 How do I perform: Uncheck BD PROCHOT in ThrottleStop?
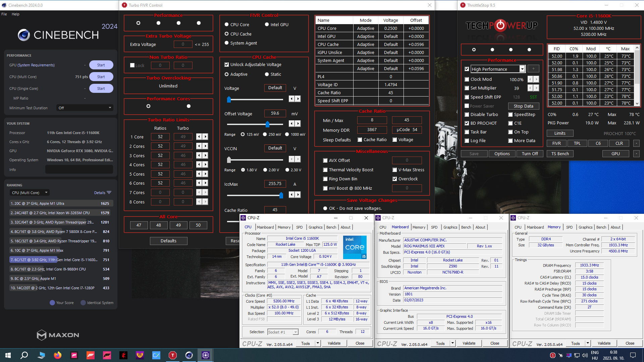click(467, 123)
